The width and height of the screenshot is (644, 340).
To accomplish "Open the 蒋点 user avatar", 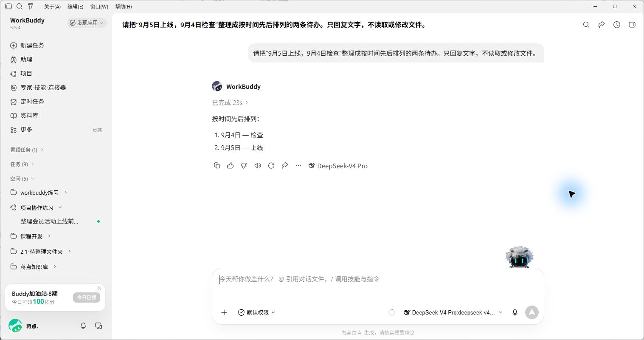I will 15,326.
